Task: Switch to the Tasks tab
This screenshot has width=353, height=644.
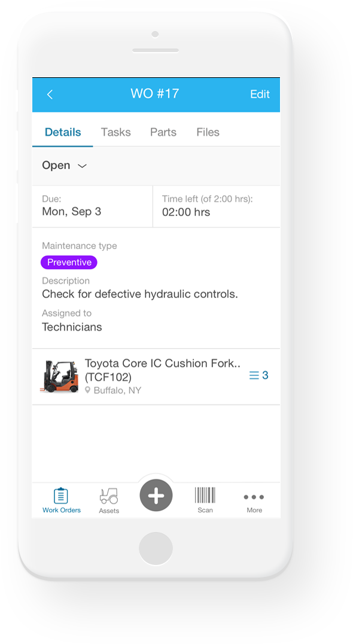Action: [x=115, y=132]
